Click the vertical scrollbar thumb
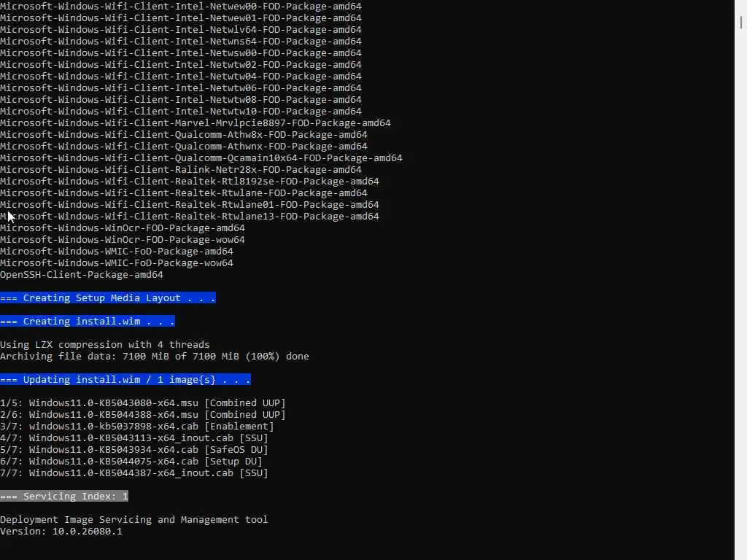The height and width of the screenshot is (560, 747). (741, 22)
